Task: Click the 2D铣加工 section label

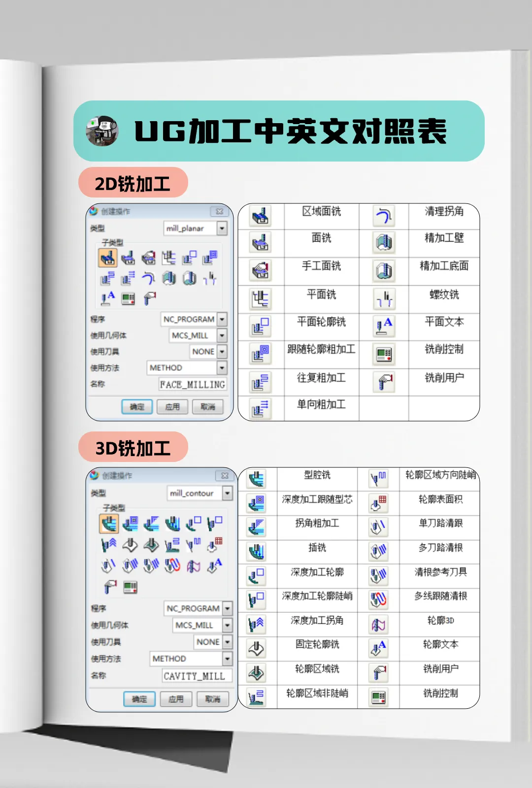Action: (x=133, y=183)
